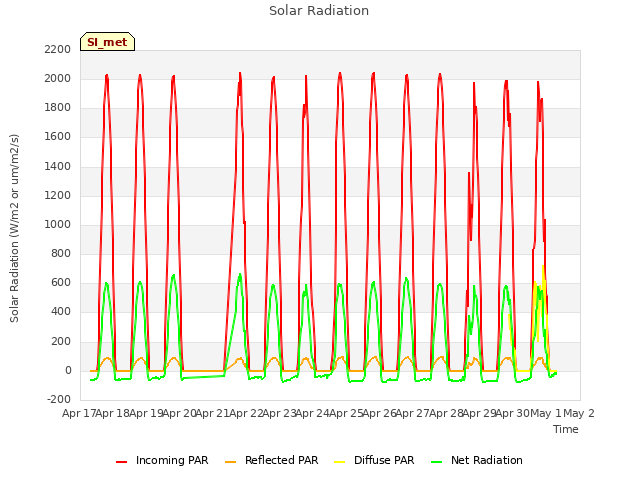The height and width of the screenshot is (480, 640).
Task: Click the 1800 y-axis tick label
Action: [58, 108]
